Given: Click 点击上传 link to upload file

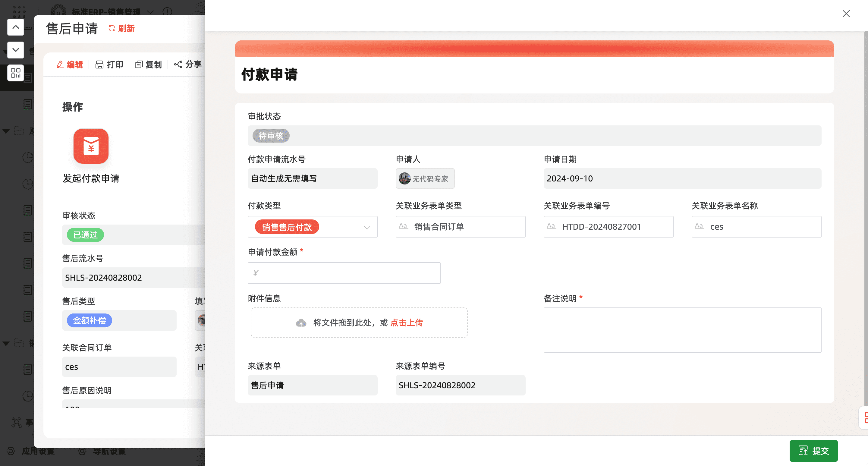Looking at the screenshot, I should [x=406, y=323].
